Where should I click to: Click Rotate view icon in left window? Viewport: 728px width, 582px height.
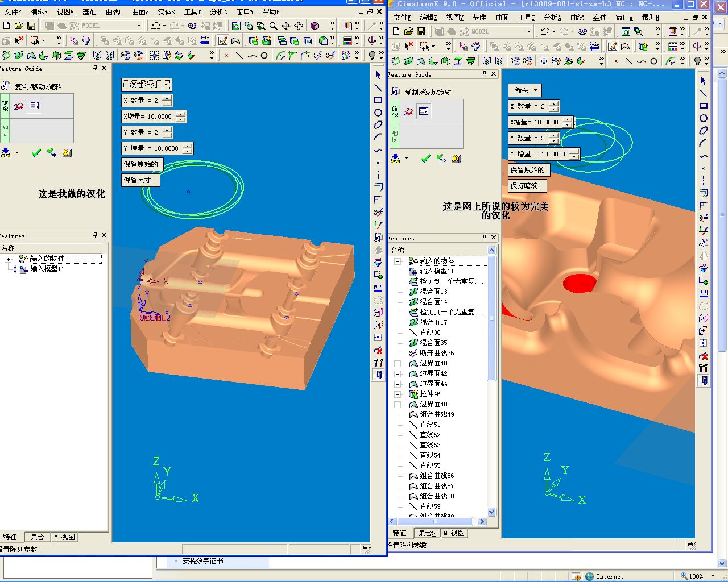298,26
